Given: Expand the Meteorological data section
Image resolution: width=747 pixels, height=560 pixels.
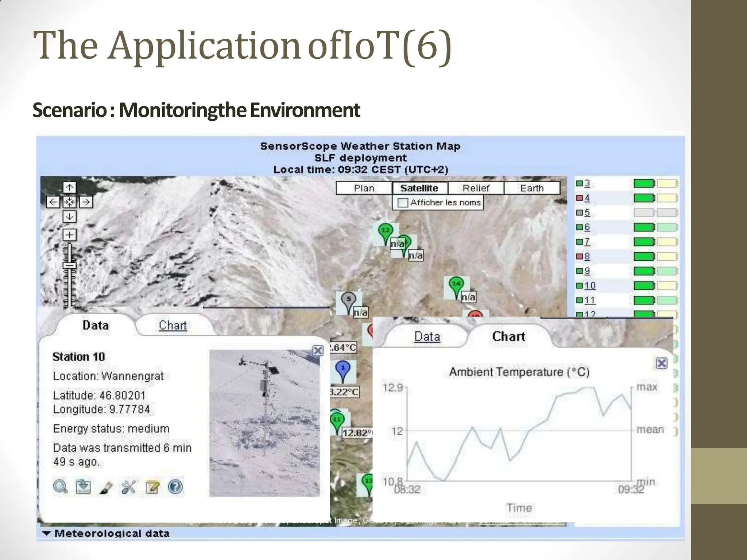Looking at the screenshot, I should point(106,533).
